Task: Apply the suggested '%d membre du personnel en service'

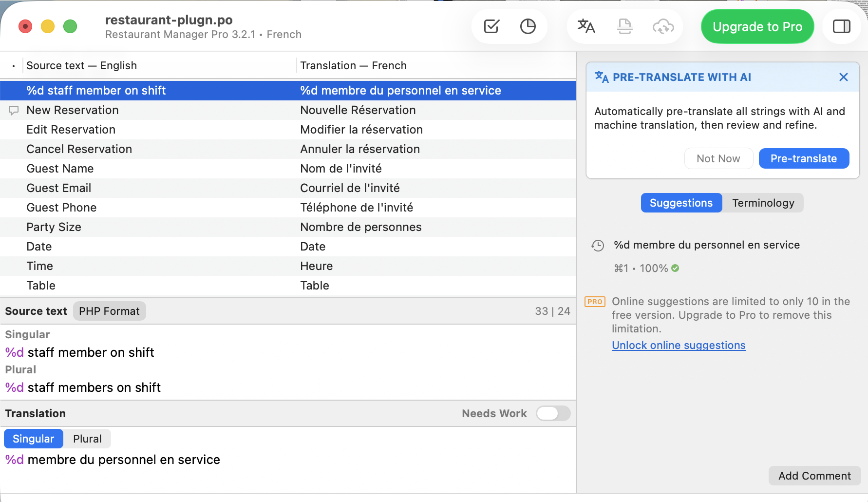Action: tap(706, 245)
